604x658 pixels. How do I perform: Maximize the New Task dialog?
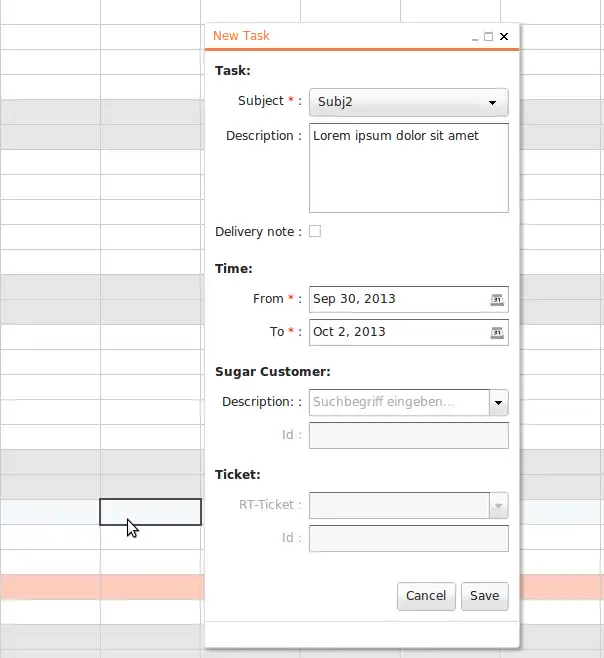488,36
